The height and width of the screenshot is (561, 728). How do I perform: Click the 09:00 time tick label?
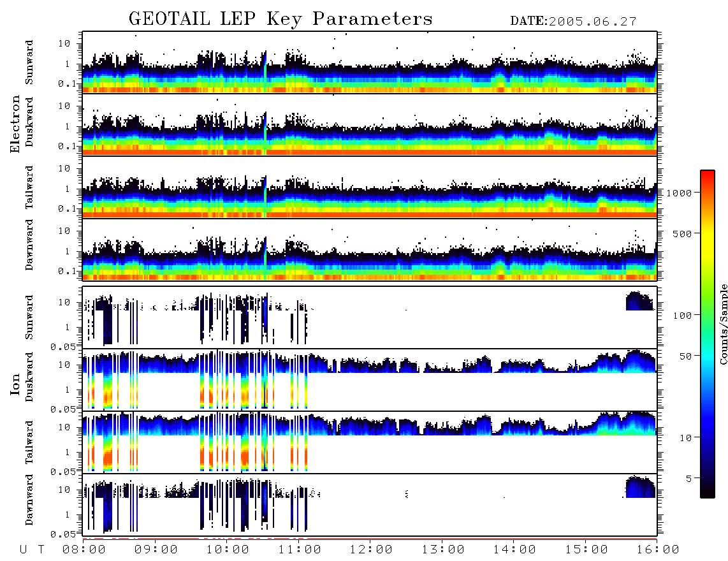(156, 550)
